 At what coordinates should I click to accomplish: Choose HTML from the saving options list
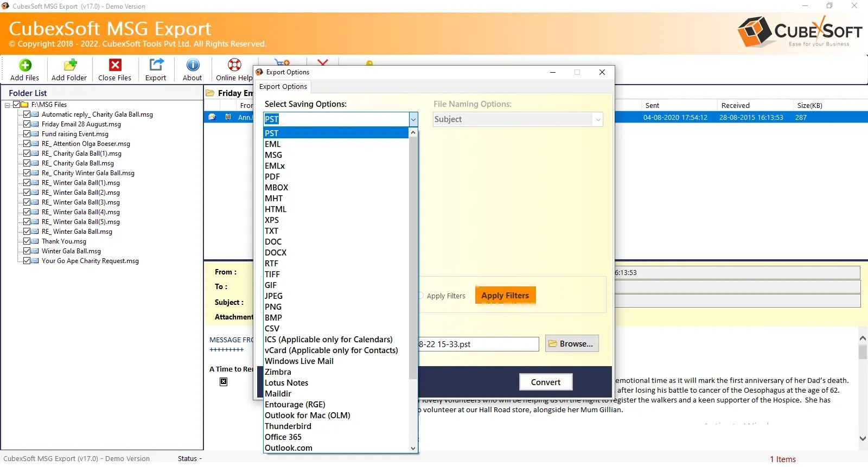[x=336, y=209]
